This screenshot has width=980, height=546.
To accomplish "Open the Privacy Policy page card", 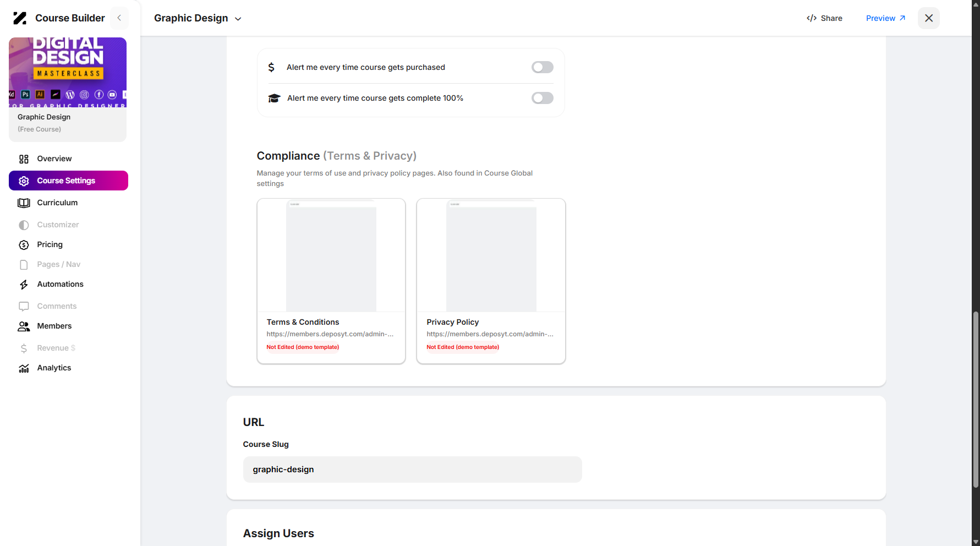I will [491, 281].
